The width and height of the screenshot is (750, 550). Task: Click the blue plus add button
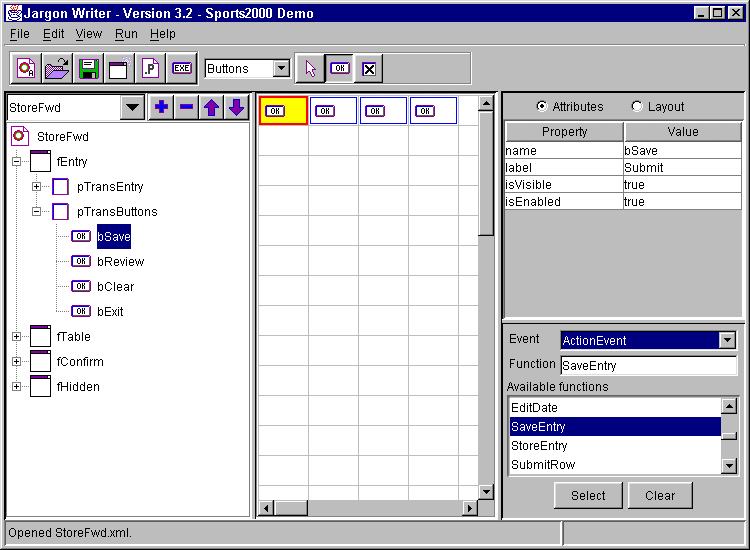[x=161, y=107]
